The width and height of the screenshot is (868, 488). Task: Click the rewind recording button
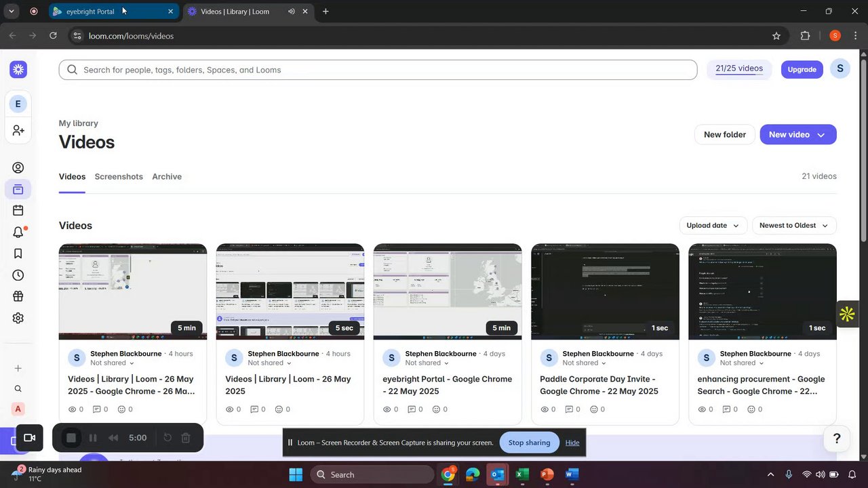click(x=114, y=438)
